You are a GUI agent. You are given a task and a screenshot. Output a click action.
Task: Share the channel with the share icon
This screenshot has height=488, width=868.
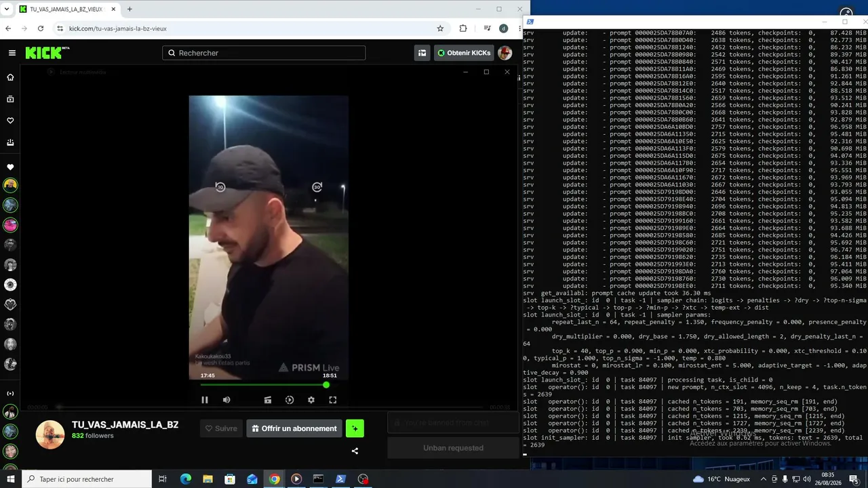355,451
